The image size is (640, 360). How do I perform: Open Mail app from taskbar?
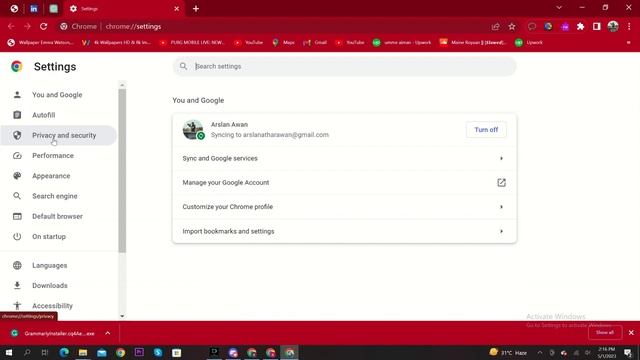coord(102,353)
